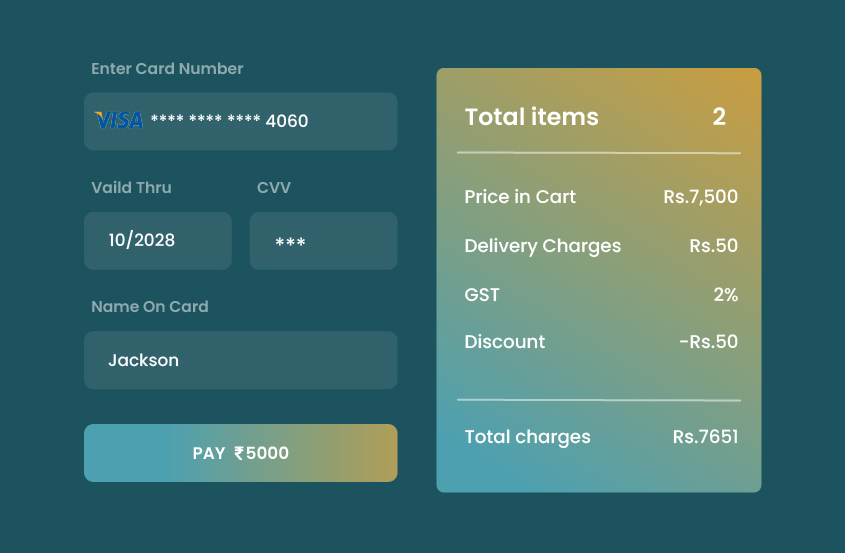Click the CVV input field
The height and width of the screenshot is (553, 845).
pyautogui.click(x=323, y=241)
